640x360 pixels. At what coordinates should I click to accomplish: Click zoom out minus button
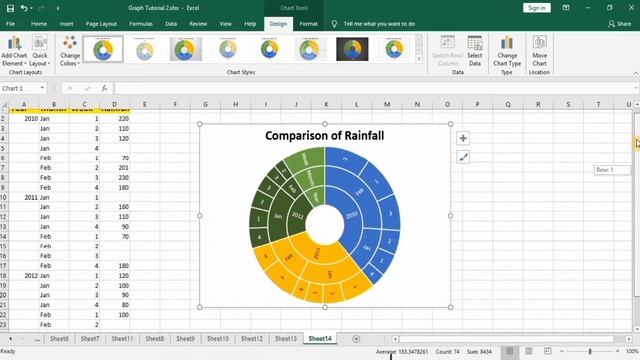[x=562, y=351]
